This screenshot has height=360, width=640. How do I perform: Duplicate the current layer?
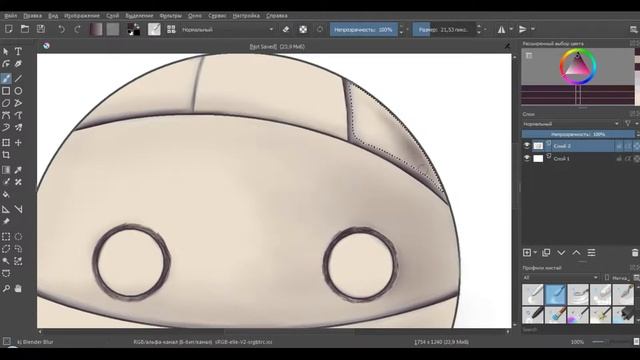[546, 253]
